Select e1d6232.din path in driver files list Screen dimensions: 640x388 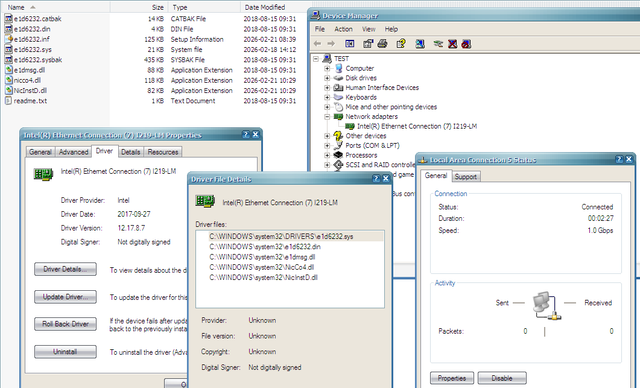click(265, 247)
